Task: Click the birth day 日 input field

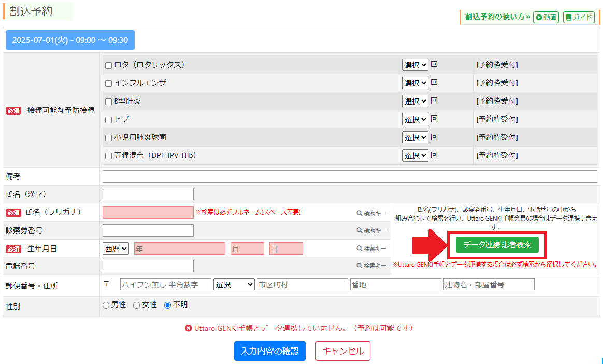Action: tap(286, 249)
